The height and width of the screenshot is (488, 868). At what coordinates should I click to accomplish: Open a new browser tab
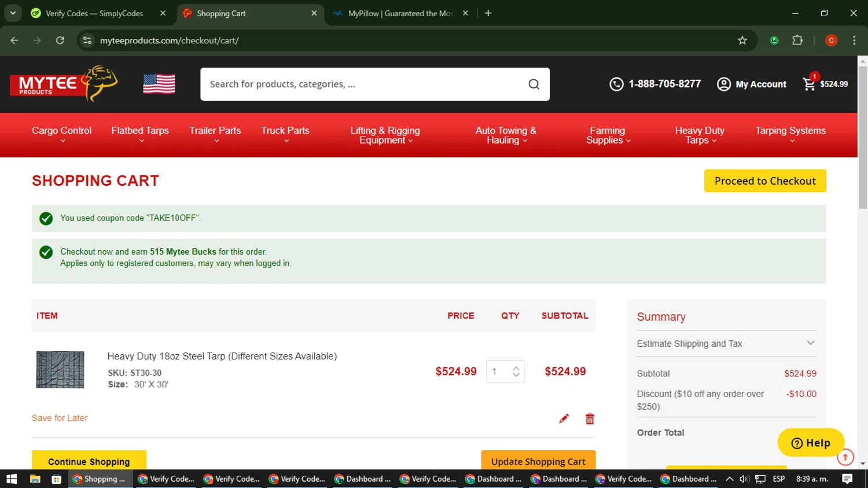[488, 13]
